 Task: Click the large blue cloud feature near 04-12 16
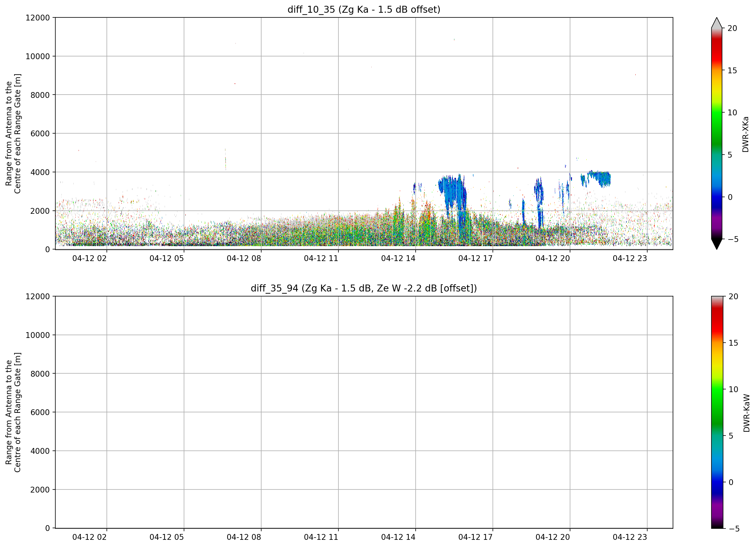click(453, 200)
